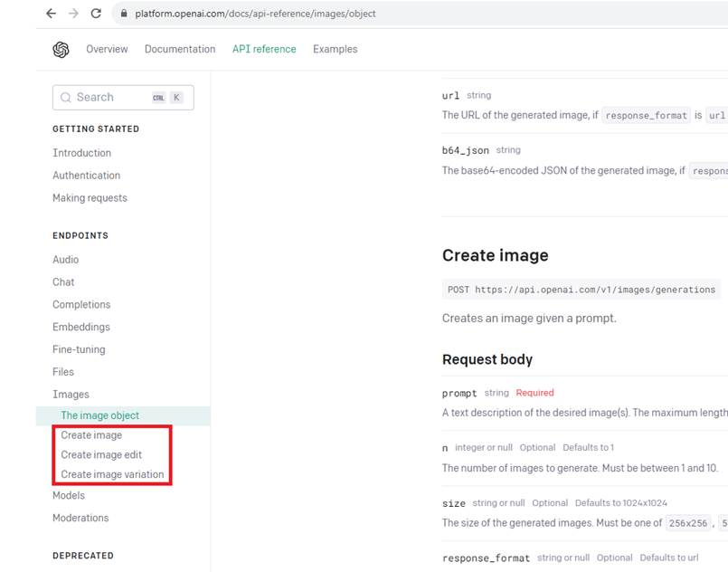
Task: Click the prompt parameter name
Action: point(459,394)
